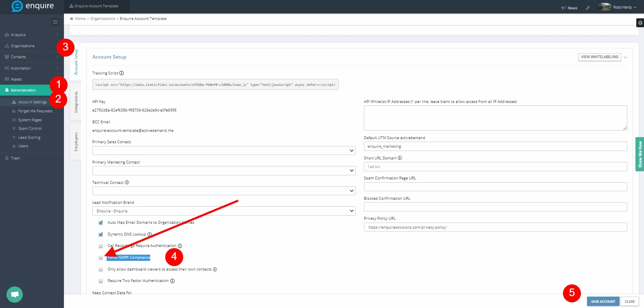Open the Lead Notification Brand dropdown
The height and width of the screenshot is (308, 644).
coord(224,211)
